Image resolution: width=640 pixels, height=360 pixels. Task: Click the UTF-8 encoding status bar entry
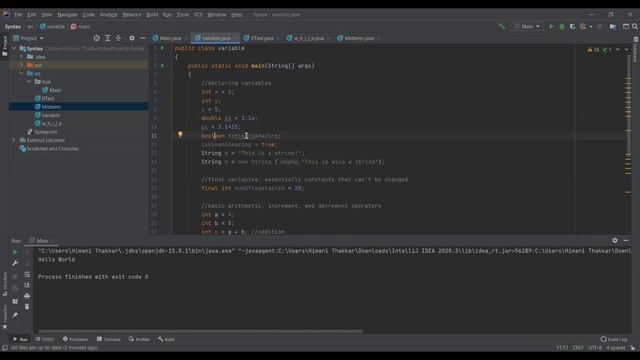[x=595, y=348]
